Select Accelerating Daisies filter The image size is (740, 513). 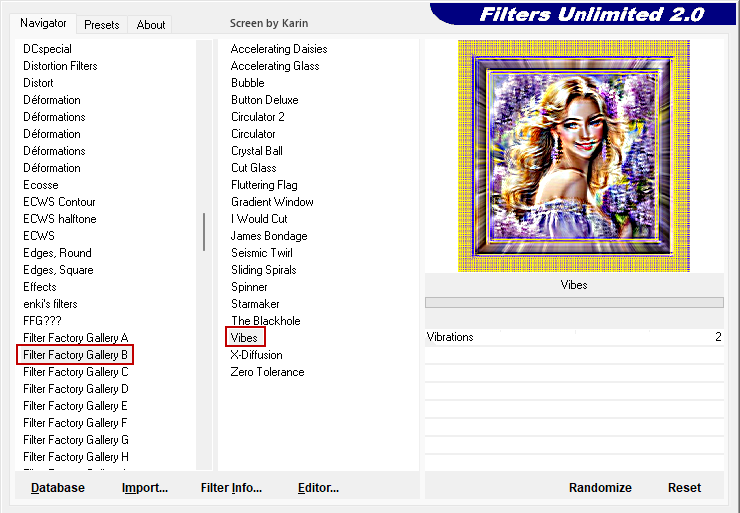[x=279, y=49]
